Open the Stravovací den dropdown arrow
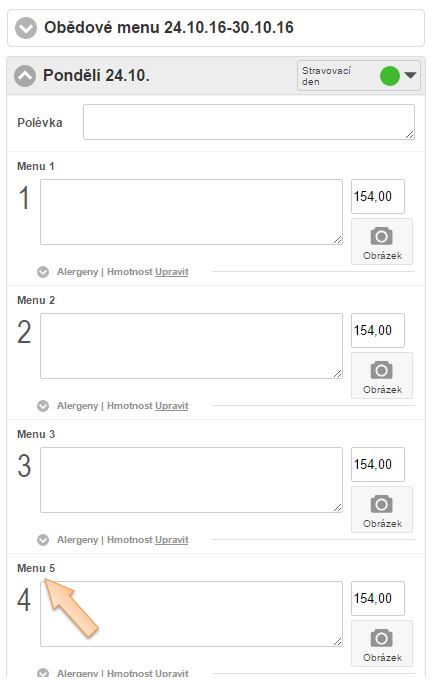Screen dimensions: 439x694 pos(410,75)
